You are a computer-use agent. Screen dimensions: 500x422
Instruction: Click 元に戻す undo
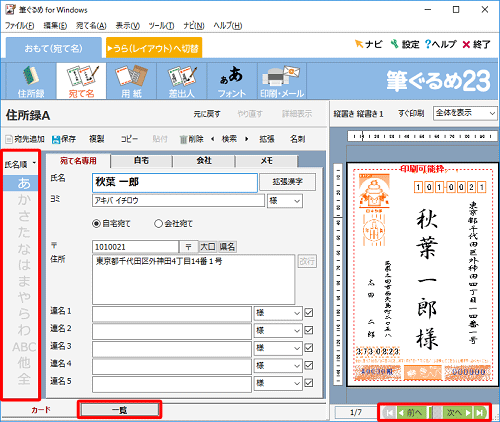point(207,114)
